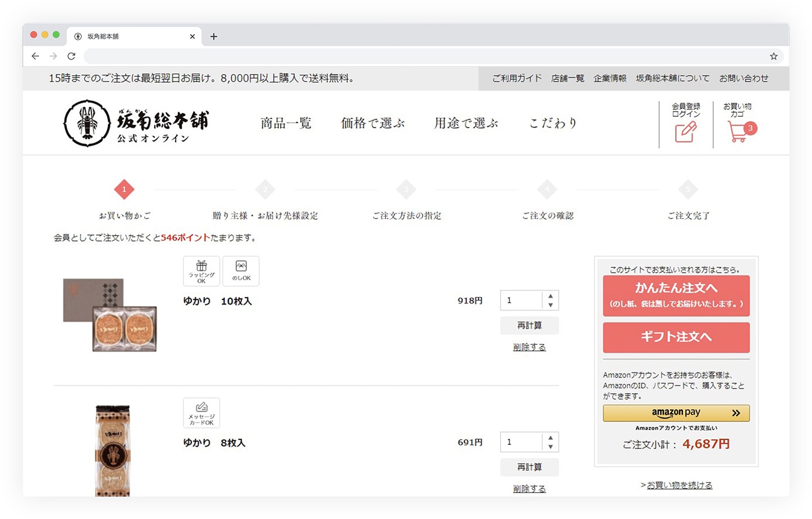Click 再計算 for ゆかり 10枚入
Viewport: 812px width, 519px height.
(530, 326)
